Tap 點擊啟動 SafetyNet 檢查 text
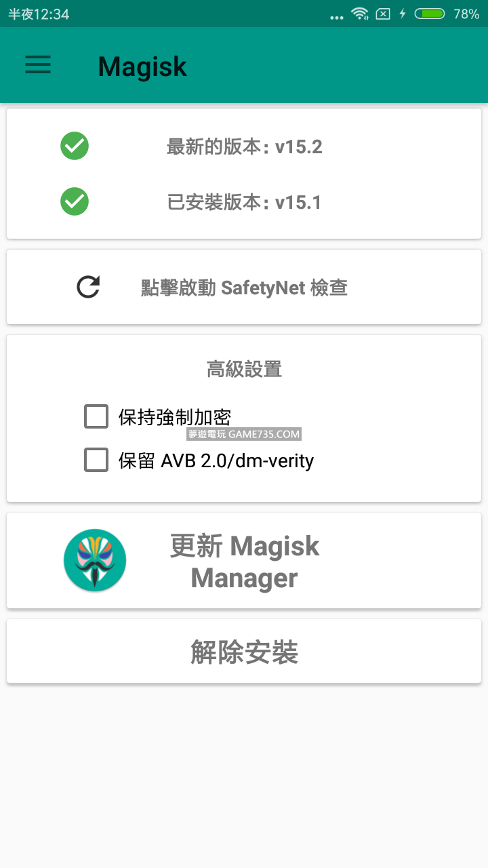The width and height of the screenshot is (488, 868). tap(244, 288)
